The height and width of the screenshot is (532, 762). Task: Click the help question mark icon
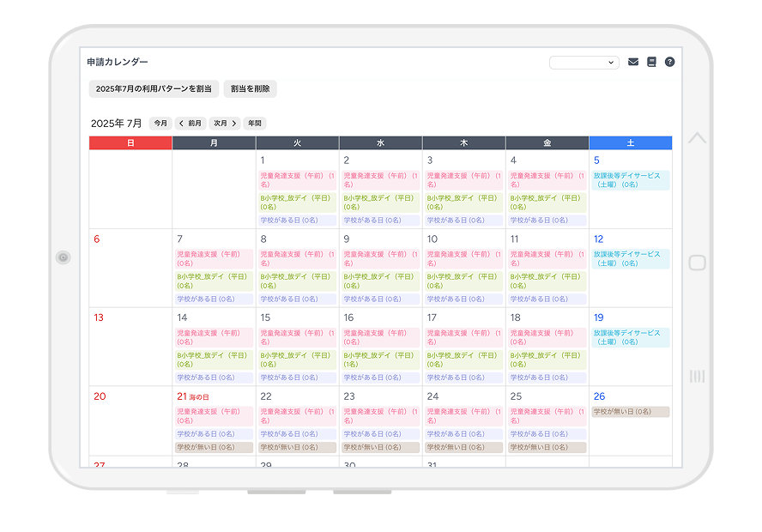(x=669, y=62)
